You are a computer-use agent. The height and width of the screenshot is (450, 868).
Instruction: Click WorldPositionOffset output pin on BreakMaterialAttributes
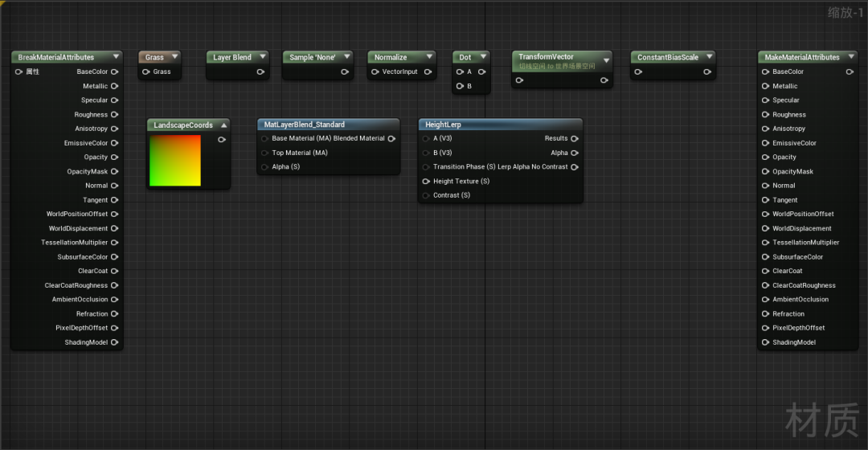point(115,215)
